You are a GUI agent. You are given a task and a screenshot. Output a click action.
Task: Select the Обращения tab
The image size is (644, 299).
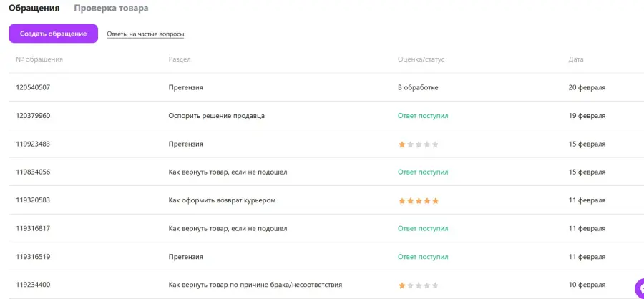click(34, 8)
